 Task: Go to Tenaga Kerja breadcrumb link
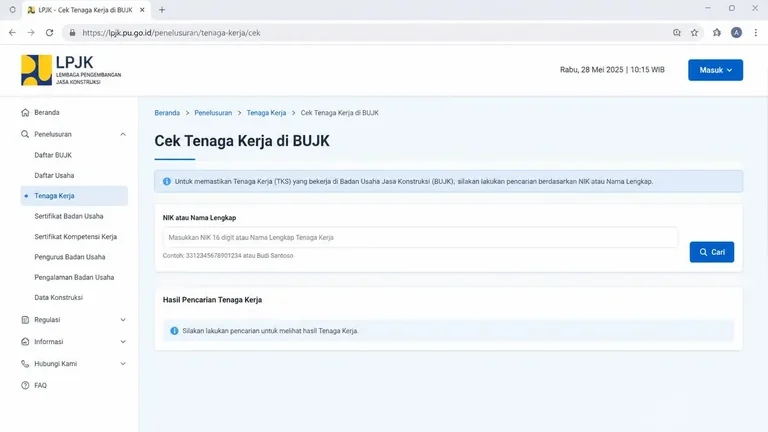pyautogui.click(x=266, y=113)
